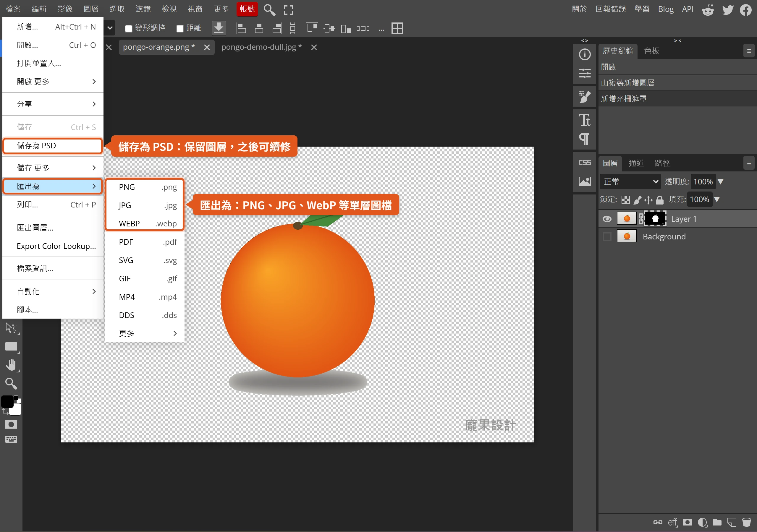
Task: Open the 回報錯誤 report bug link
Action: pyautogui.click(x=611, y=9)
